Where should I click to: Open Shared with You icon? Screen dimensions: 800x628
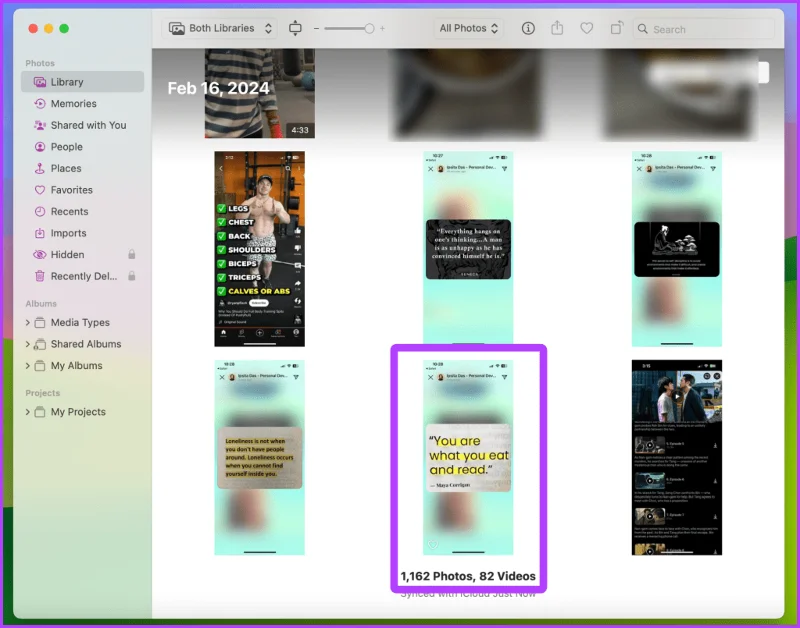click(x=40, y=125)
